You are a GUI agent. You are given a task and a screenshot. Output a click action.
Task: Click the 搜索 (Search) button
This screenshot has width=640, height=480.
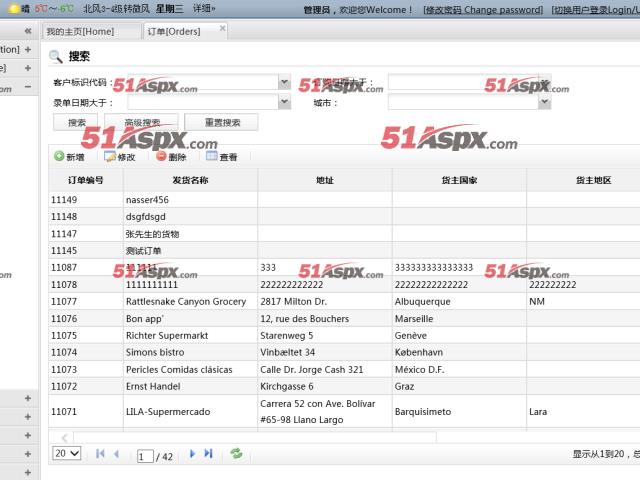pos(76,122)
